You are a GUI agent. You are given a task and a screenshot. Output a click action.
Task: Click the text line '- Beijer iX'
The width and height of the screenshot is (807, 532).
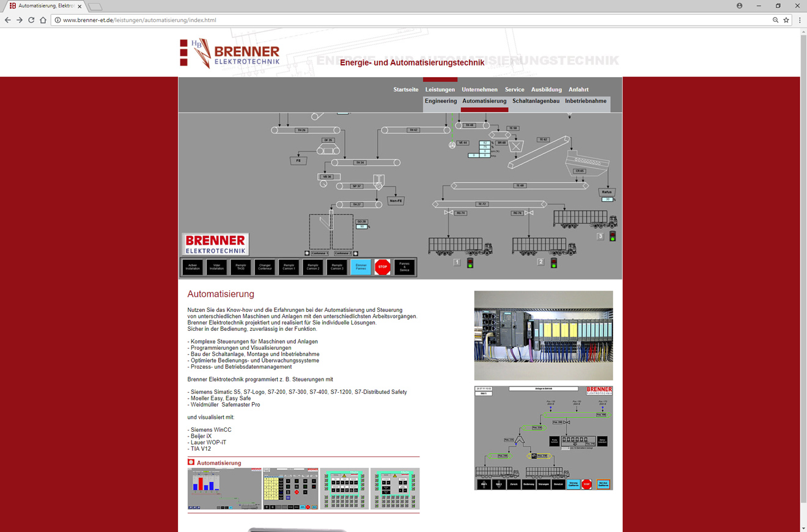pos(199,436)
